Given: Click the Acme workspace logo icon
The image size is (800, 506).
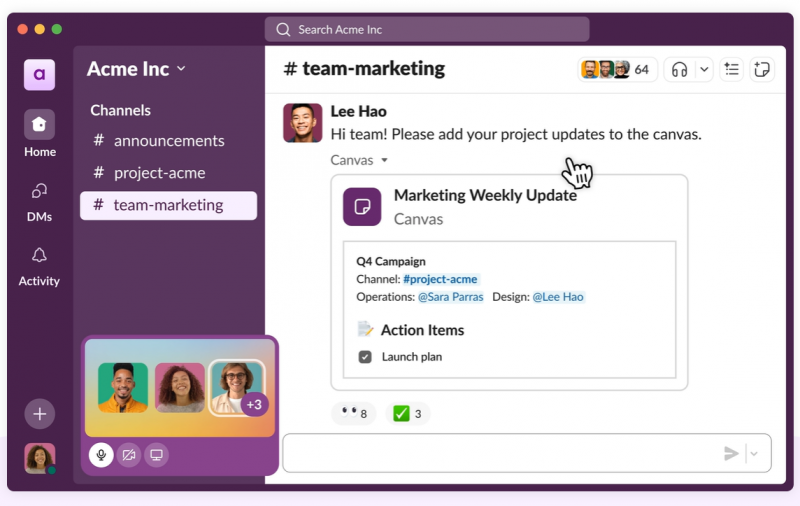Looking at the screenshot, I should click(x=39, y=74).
